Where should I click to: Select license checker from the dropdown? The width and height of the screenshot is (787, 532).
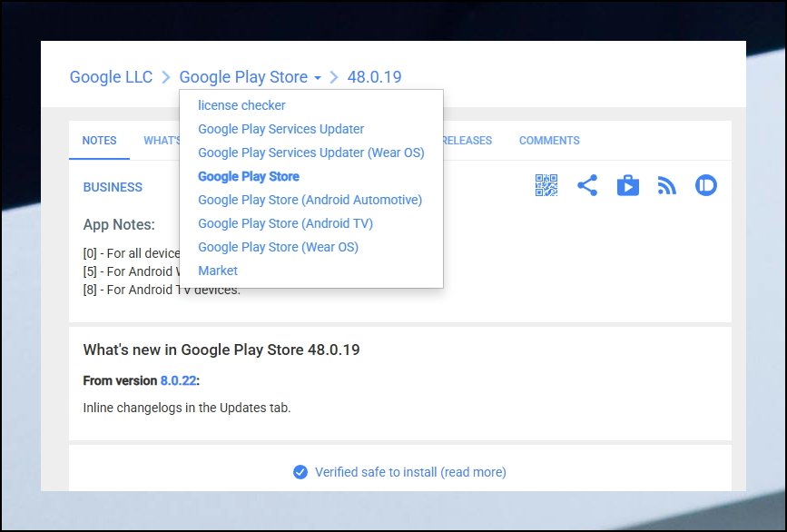pos(241,105)
